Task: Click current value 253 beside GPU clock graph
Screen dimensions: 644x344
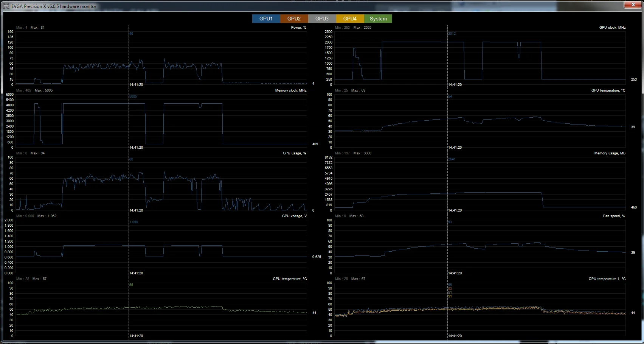Action: pos(634,79)
